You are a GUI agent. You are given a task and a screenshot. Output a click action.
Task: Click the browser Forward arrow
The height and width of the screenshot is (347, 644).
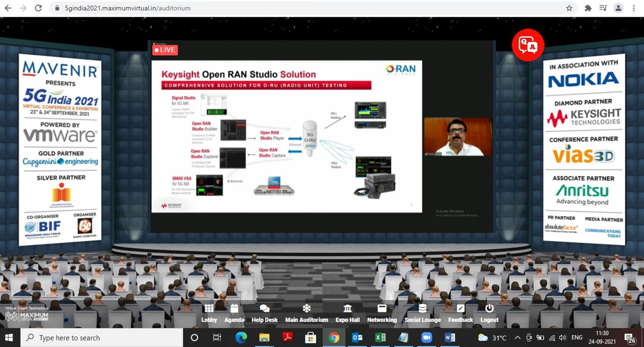[x=23, y=8]
